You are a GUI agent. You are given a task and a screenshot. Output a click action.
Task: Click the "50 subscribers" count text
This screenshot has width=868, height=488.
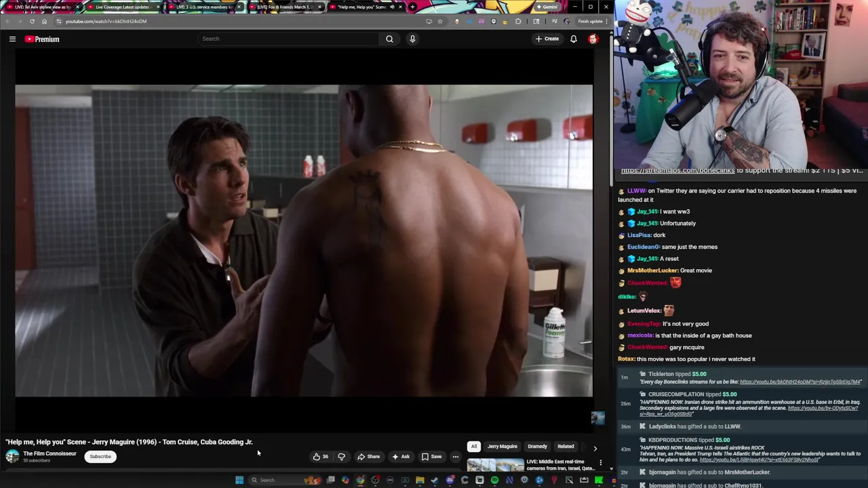click(37, 461)
